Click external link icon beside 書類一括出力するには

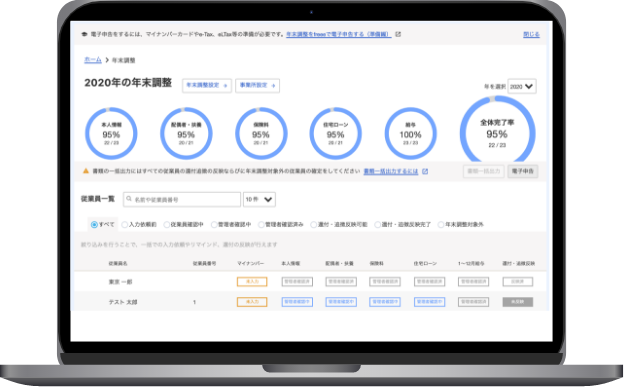pyautogui.click(x=425, y=171)
